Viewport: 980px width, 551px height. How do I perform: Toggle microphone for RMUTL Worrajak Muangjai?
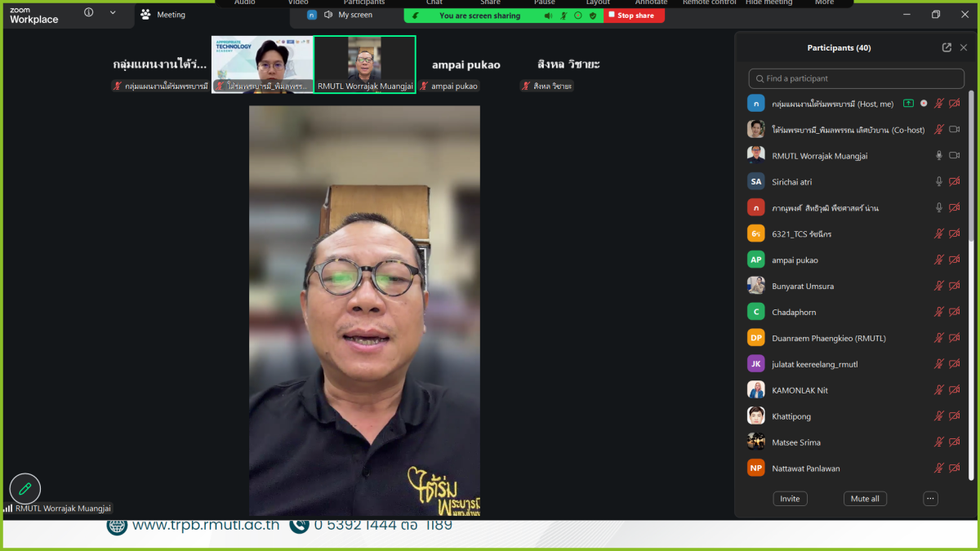[x=939, y=156]
